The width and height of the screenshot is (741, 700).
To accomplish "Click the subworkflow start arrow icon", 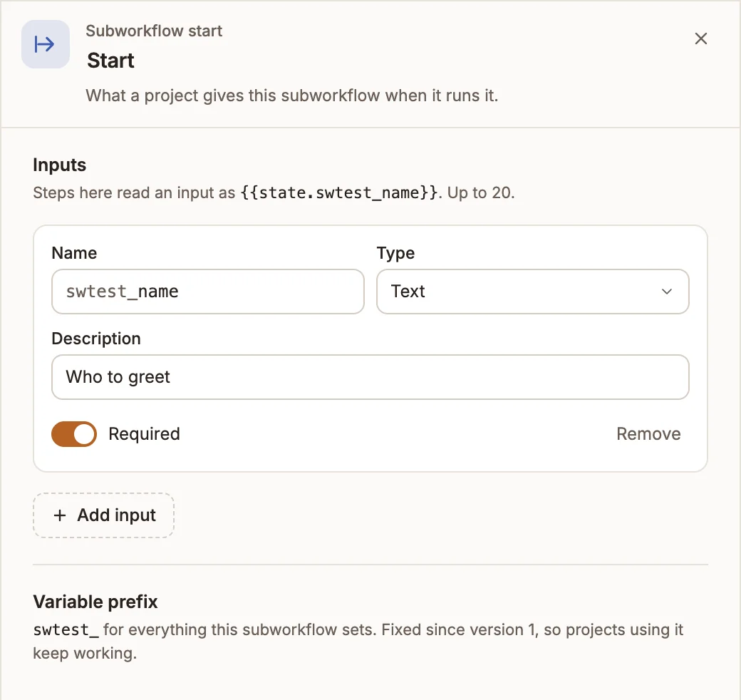I will click(46, 44).
